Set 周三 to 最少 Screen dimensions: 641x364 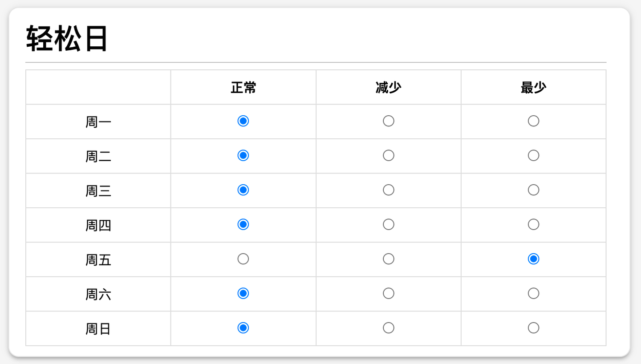(x=533, y=190)
